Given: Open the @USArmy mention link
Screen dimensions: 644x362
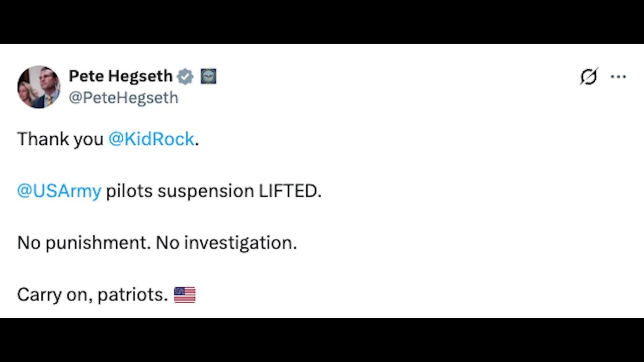Looking at the screenshot, I should point(59,191).
